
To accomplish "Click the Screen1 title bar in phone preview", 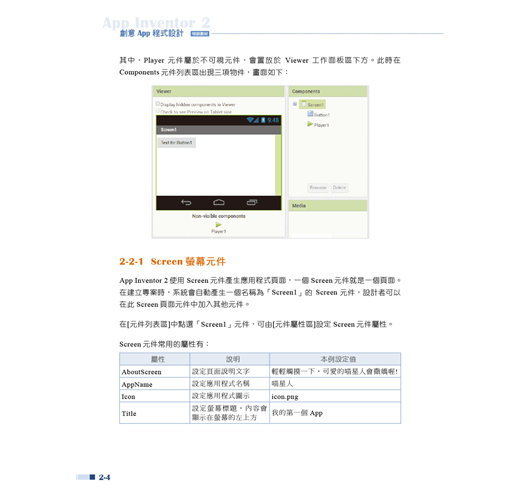I will point(219,130).
